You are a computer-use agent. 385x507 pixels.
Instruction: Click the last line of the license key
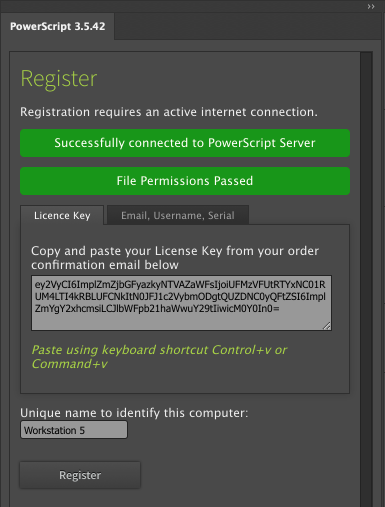tap(157, 309)
